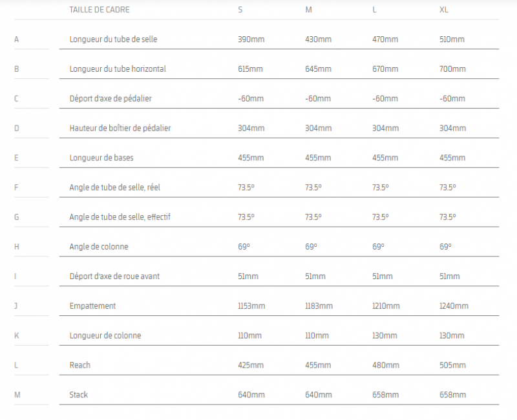Select the S size column header
517x420 pixels.
(x=240, y=10)
